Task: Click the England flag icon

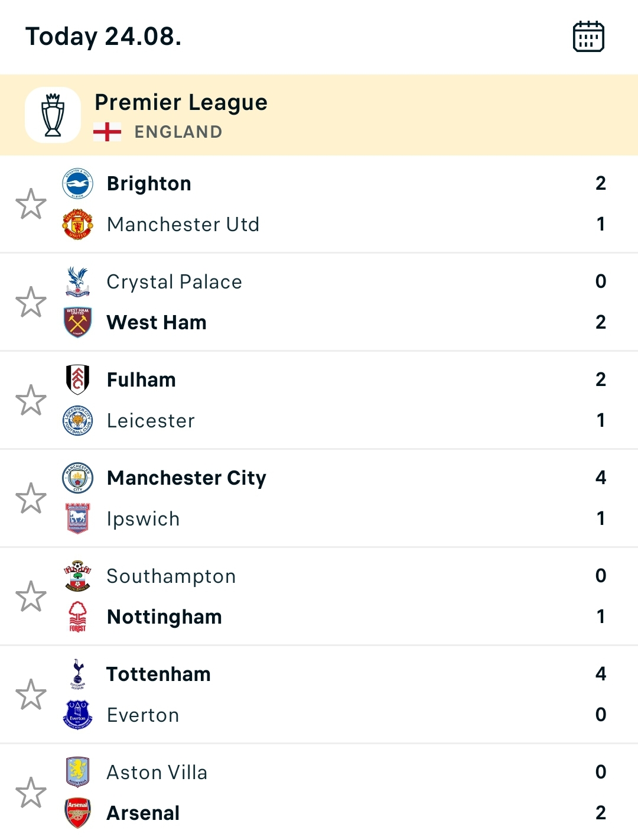Action: coord(107,132)
